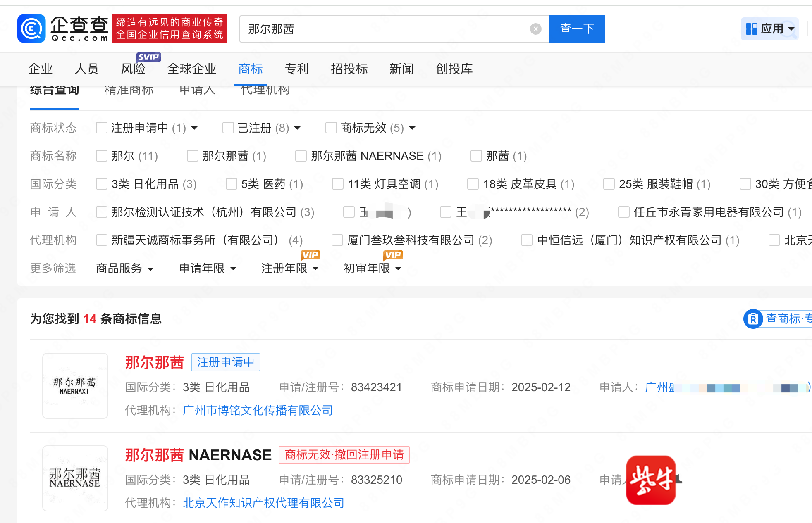Viewport: 812px width, 523px height.
Task: Expand the 注册申请中 dropdown arrow
Action: tap(194, 128)
